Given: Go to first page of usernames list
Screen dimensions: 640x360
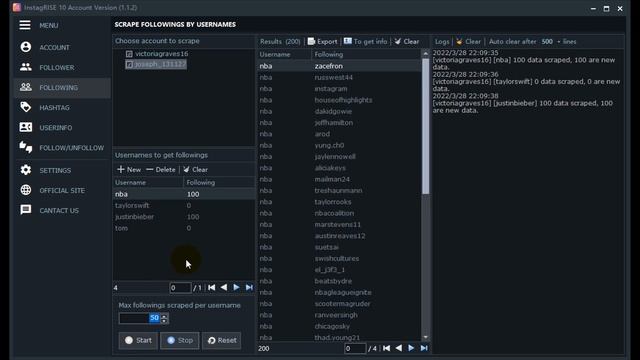Looking at the screenshot, I should pos(211,287).
